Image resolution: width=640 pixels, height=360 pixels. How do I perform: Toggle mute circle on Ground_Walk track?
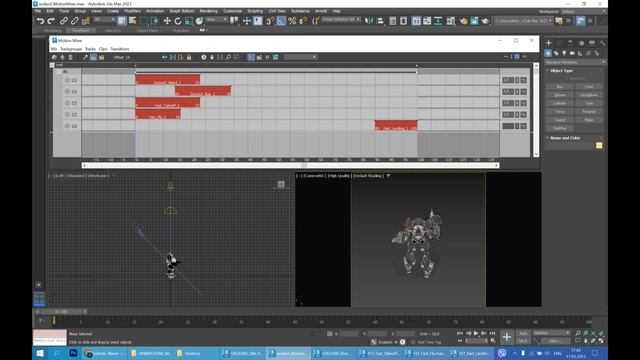point(67,80)
